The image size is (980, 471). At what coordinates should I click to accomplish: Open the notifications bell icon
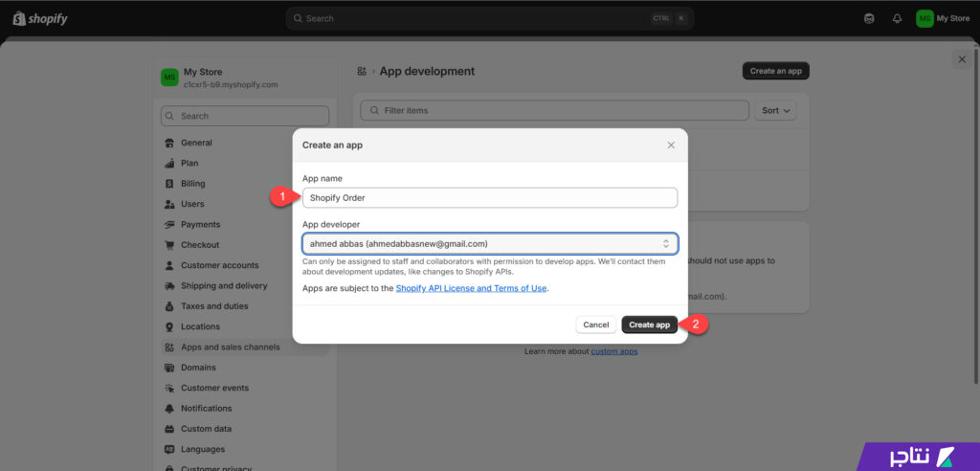pyautogui.click(x=897, y=19)
